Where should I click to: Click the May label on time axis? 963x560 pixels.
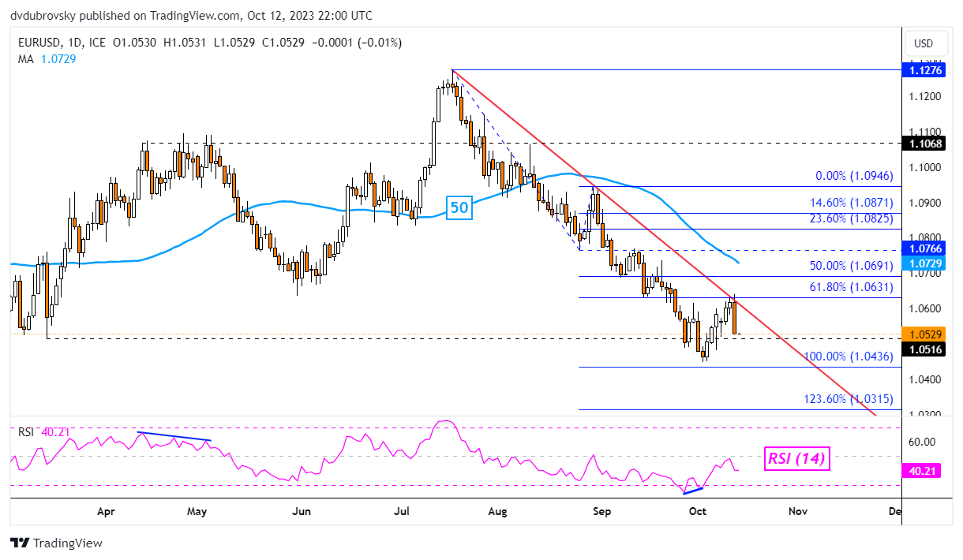pos(197,511)
